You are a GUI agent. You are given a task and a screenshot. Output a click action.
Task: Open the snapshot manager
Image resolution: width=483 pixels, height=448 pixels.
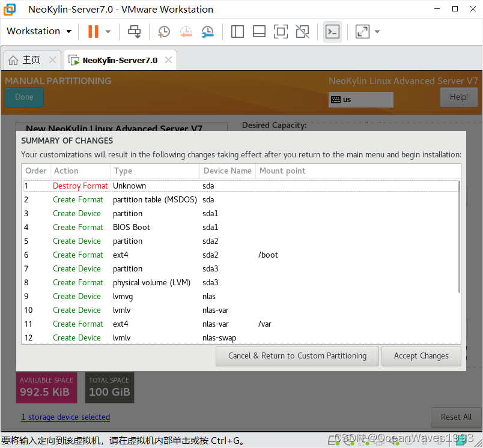coord(208,31)
